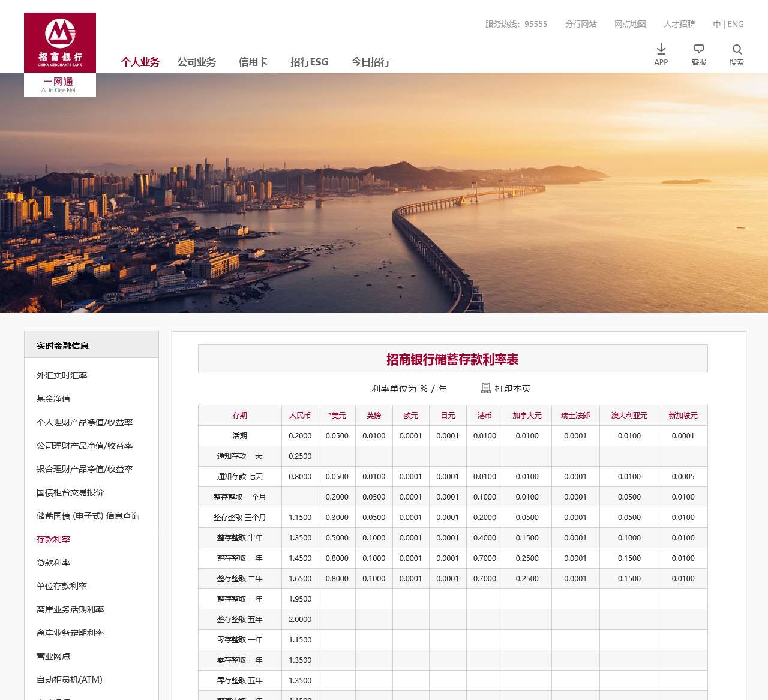Click the 澳大利亚元 column header
Viewport: 768px width, 700px height.
coord(629,416)
